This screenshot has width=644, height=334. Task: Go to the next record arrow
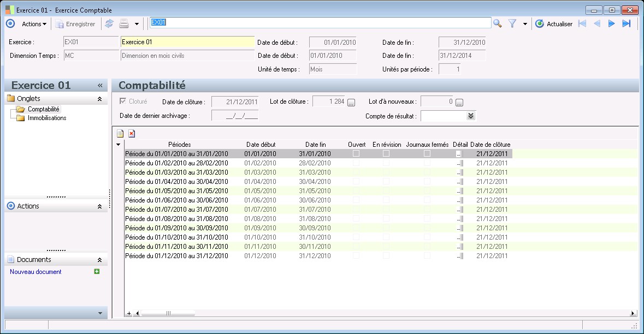pyautogui.click(x=612, y=23)
